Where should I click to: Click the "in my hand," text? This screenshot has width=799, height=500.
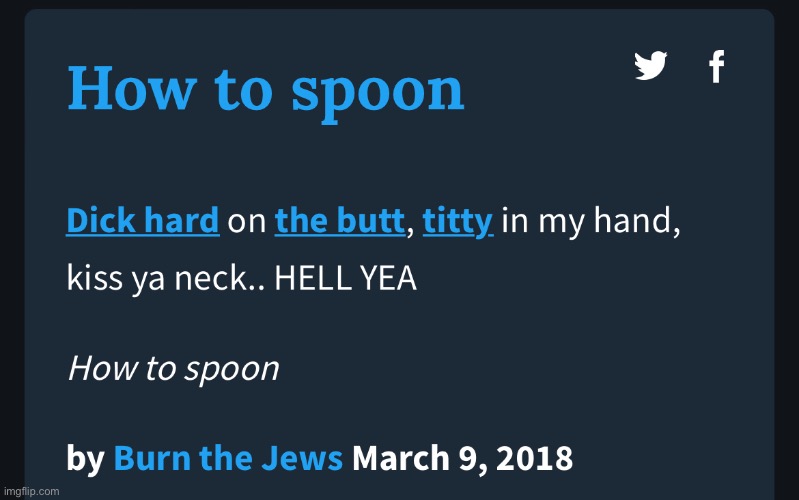[591, 221]
